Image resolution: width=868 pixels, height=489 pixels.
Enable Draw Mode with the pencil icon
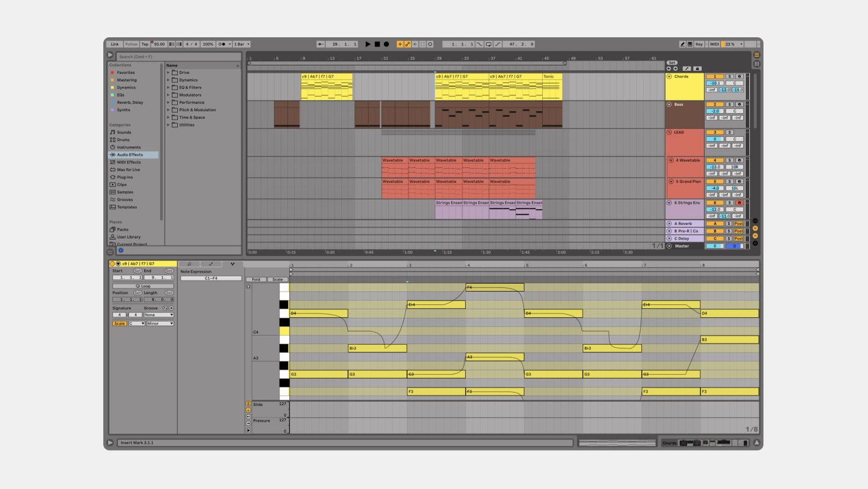point(683,44)
